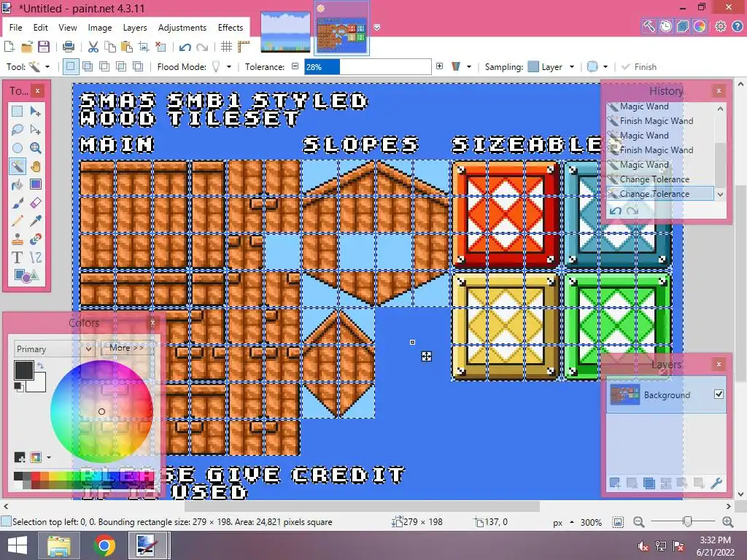
Task: Select the Paintbrush tool
Action: (x=18, y=203)
